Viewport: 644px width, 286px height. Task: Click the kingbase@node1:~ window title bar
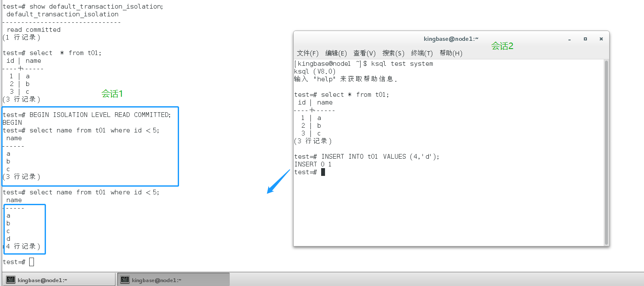click(x=451, y=39)
